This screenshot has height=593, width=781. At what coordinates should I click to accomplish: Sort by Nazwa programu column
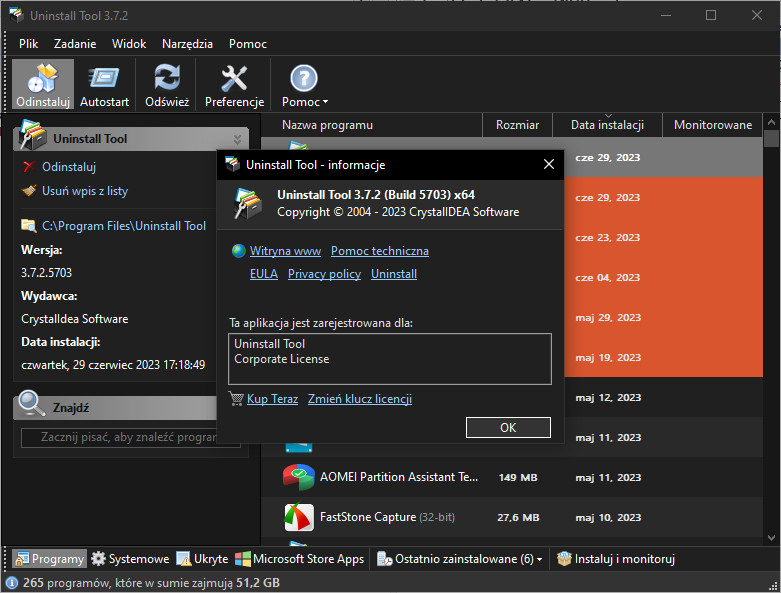pyautogui.click(x=327, y=125)
